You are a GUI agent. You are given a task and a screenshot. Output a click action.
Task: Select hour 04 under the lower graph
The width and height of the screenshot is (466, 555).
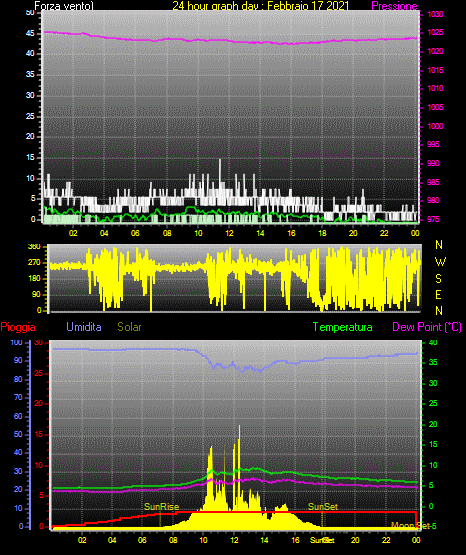pyautogui.click(x=112, y=540)
